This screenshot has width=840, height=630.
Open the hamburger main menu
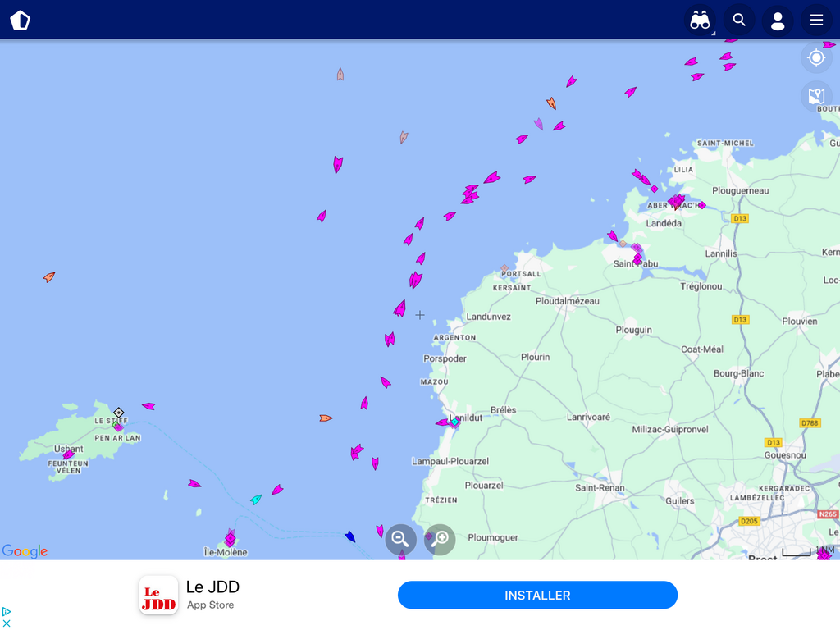(x=816, y=21)
